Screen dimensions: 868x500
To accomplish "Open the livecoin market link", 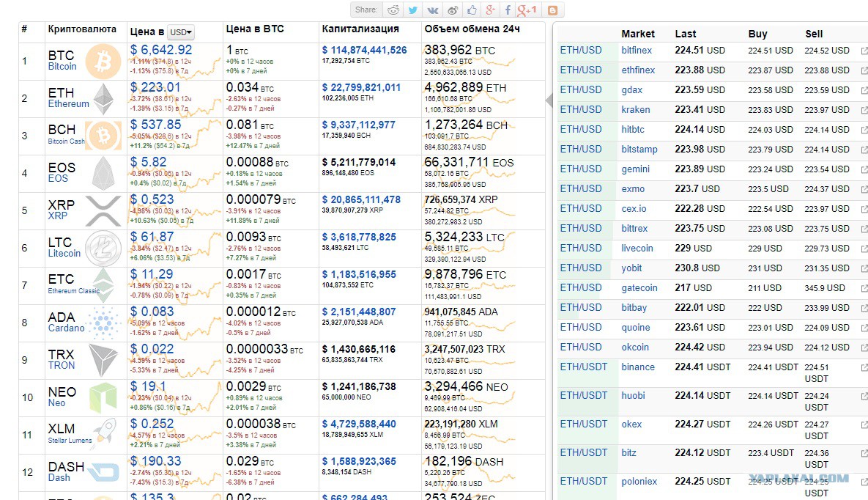I will click(637, 249).
